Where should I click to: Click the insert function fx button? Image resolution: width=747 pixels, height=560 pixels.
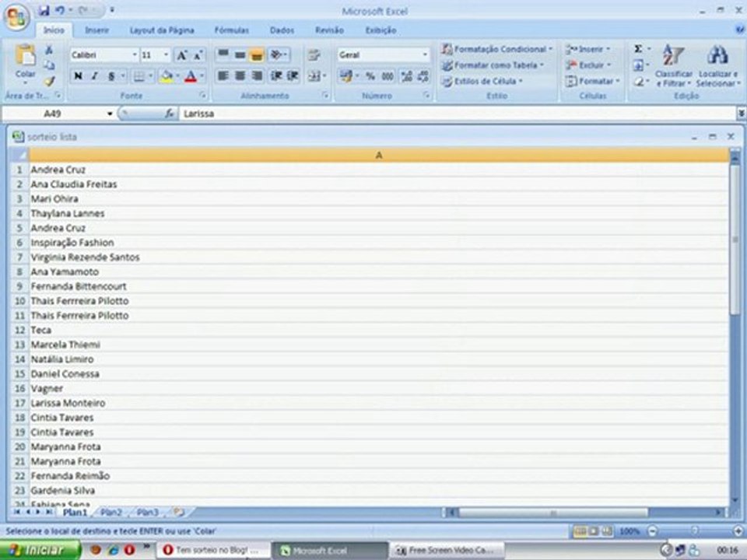tap(169, 114)
